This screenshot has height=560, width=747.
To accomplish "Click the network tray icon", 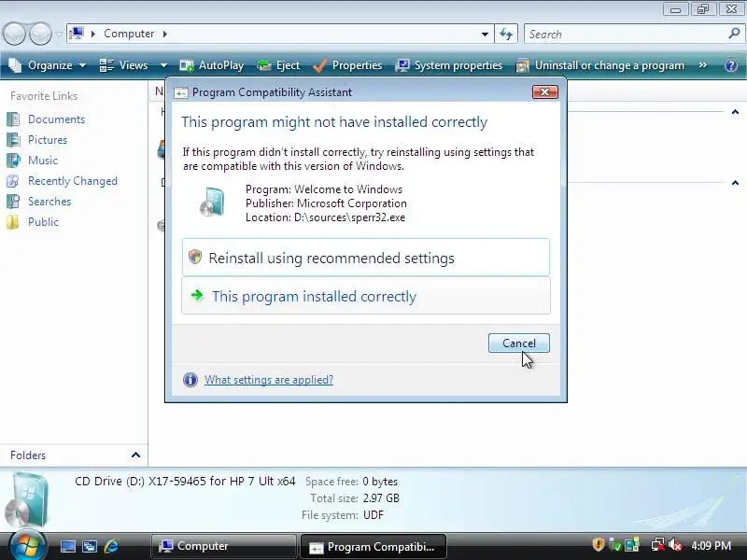I will point(658,544).
